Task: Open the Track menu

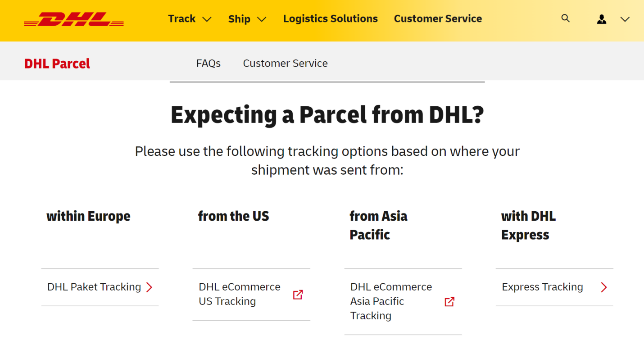Action: [182, 19]
